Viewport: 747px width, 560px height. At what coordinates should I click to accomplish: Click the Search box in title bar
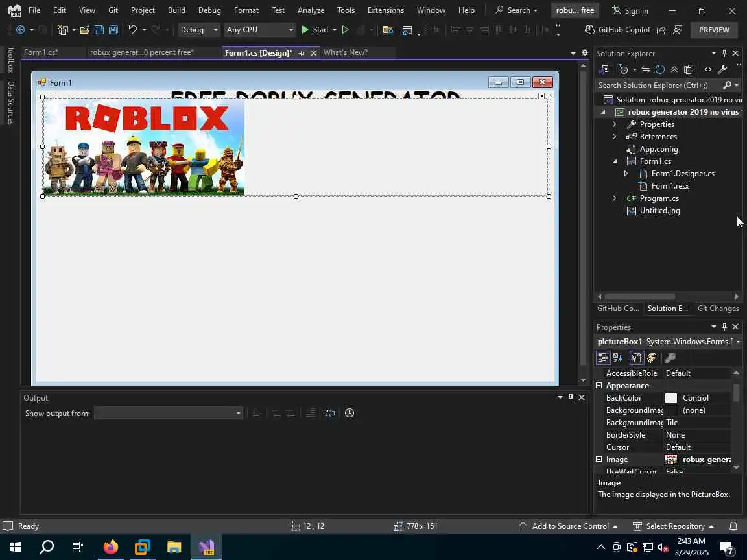[x=516, y=10]
